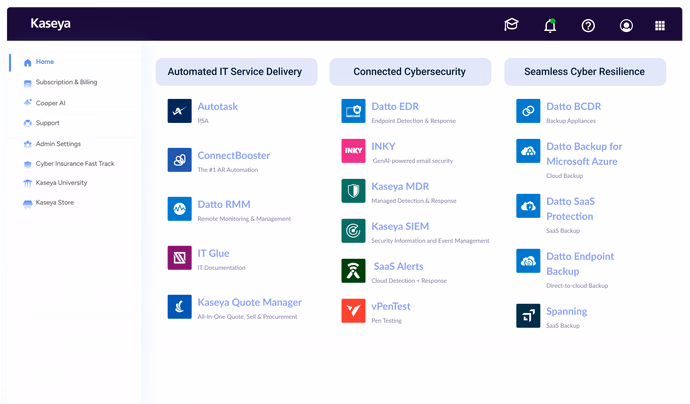Screen dimensions: 690x404
Task: Open the Kaseya Quote Manager link
Action: point(250,302)
